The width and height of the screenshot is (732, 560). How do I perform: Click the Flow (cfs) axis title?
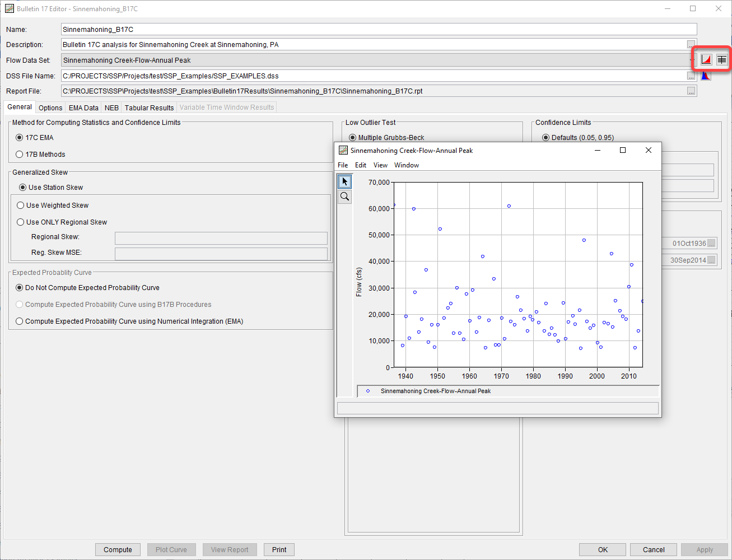tap(359, 282)
